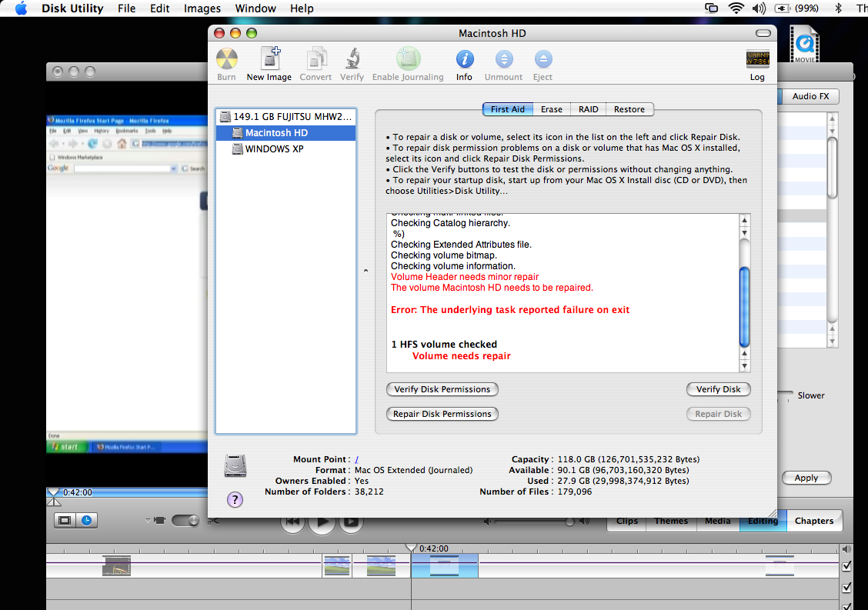Click the Convert toolbar icon
This screenshot has height=610, width=868.
tap(316, 58)
